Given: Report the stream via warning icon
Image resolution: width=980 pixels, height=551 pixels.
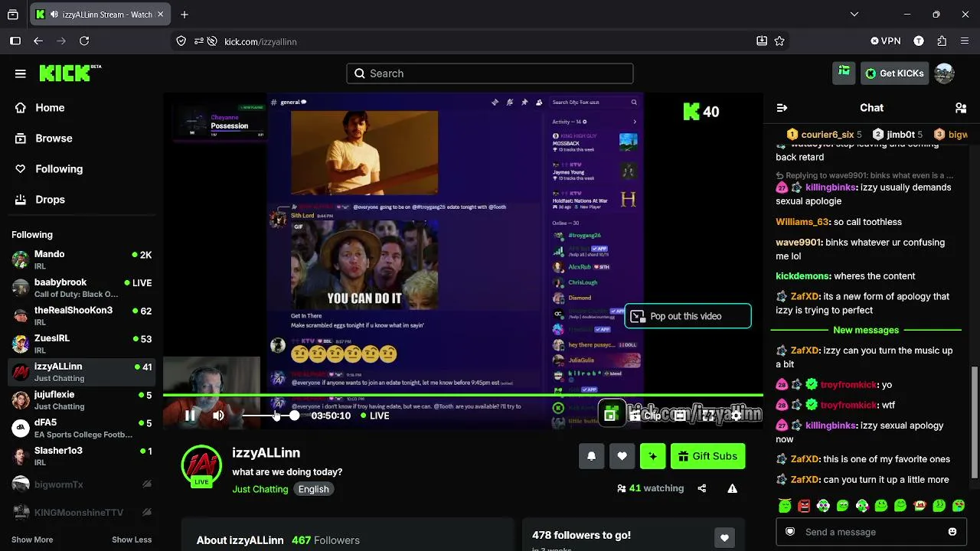Looking at the screenshot, I should pyautogui.click(x=733, y=488).
